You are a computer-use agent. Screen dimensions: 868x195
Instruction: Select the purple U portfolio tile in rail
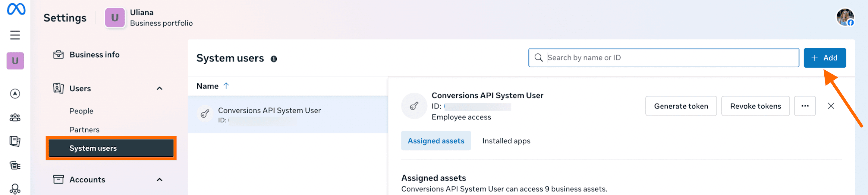[x=15, y=61]
